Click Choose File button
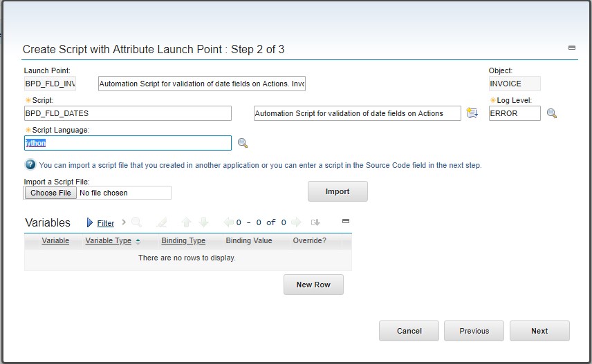The height and width of the screenshot is (364, 592). click(50, 193)
